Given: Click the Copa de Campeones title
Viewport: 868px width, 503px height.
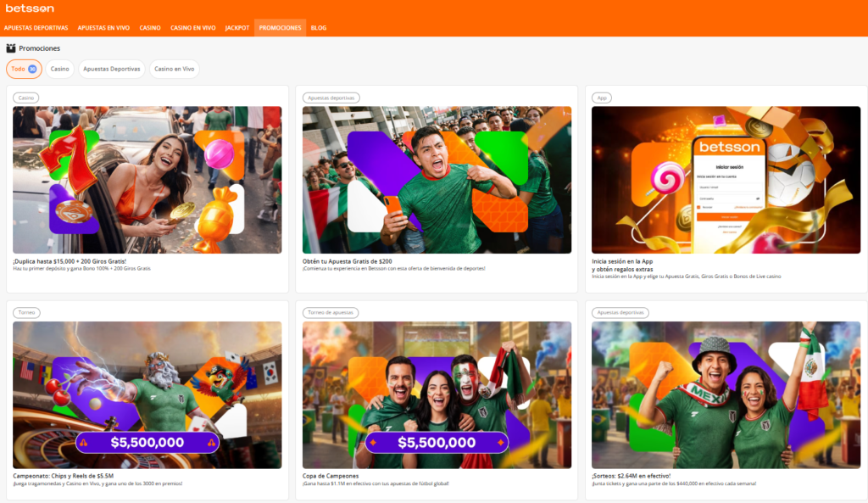Looking at the screenshot, I should point(331,476).
